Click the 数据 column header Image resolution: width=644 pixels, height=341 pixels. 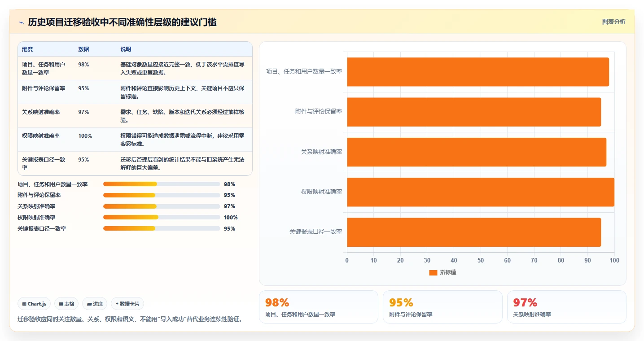pos(83,49)
